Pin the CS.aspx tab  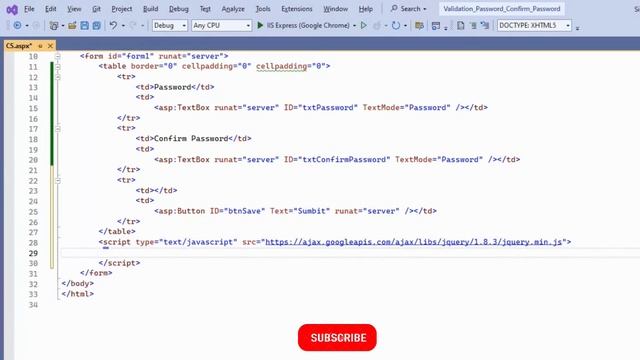point(40,46)
